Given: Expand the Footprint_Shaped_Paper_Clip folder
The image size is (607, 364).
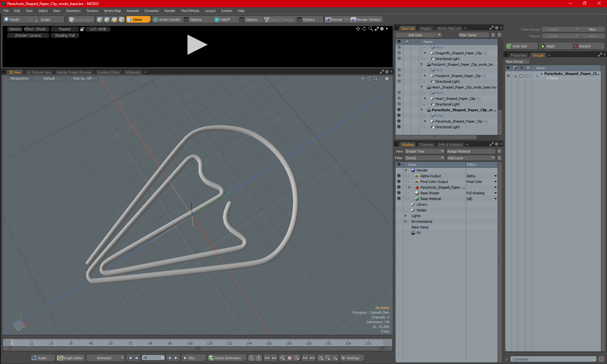Looking at the screenshot, I should 425,76.
